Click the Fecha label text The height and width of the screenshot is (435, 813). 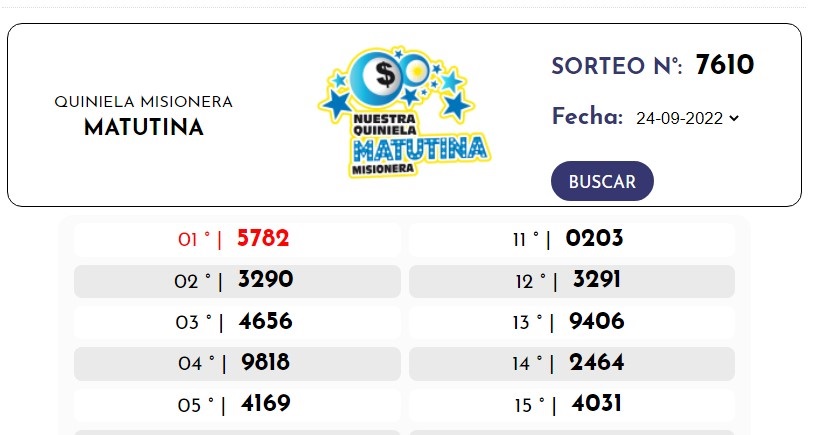click(587, 117)
